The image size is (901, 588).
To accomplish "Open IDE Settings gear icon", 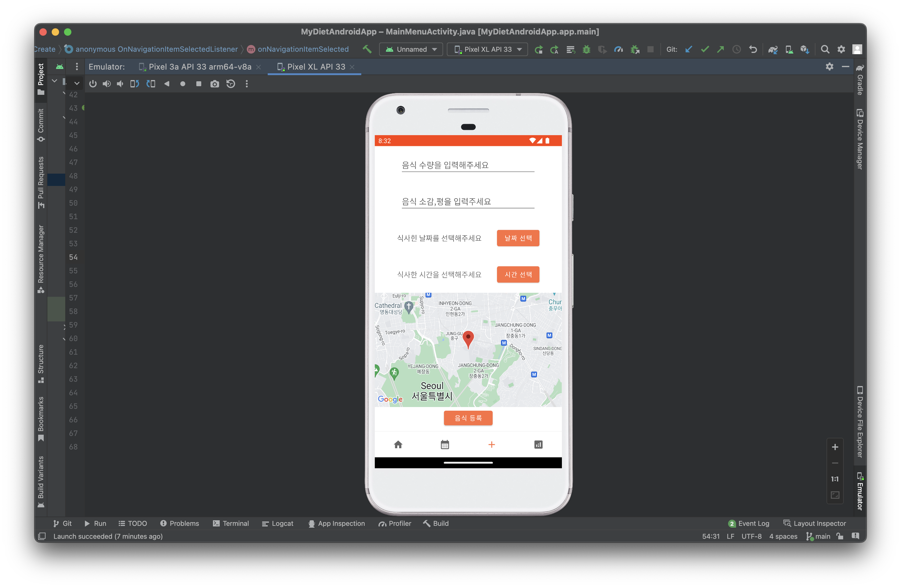I will (x=841, y=49).
